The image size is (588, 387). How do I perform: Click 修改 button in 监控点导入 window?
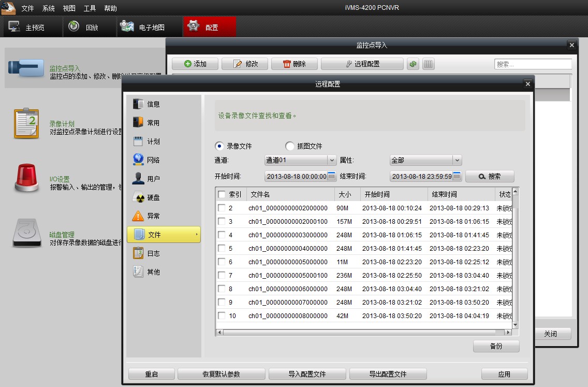[x=245, y=64]
